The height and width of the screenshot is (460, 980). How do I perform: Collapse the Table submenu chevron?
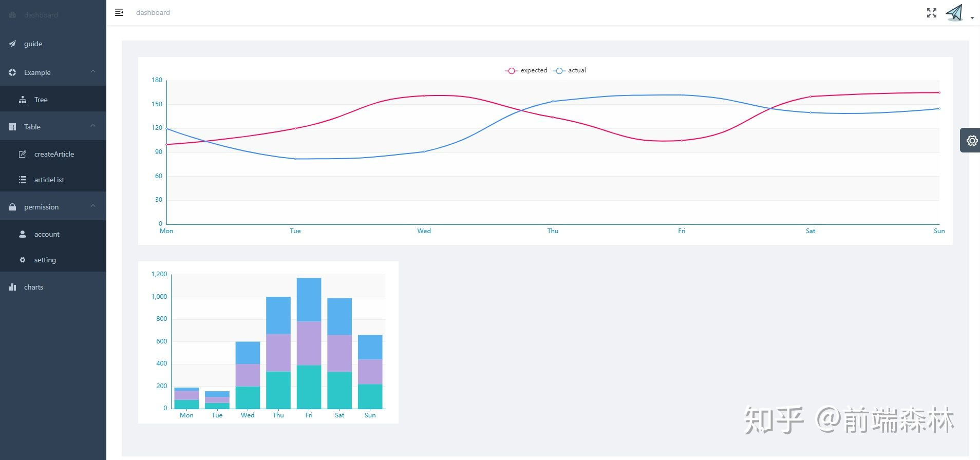tap(93, 126)
